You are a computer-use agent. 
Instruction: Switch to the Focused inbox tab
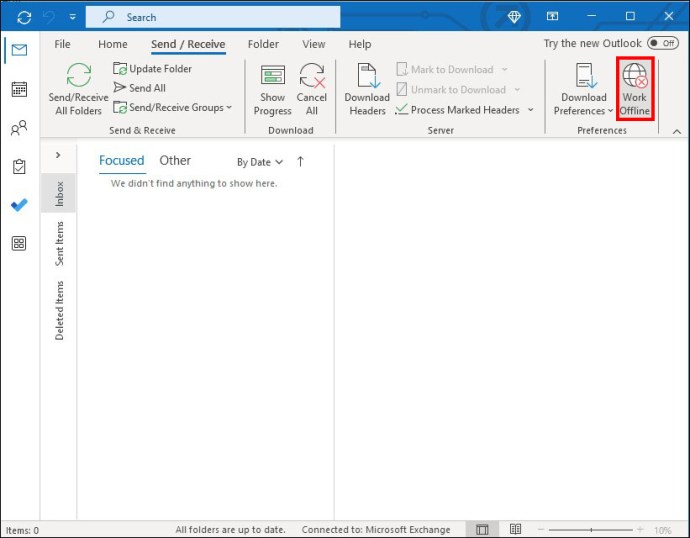click(121, 161)
